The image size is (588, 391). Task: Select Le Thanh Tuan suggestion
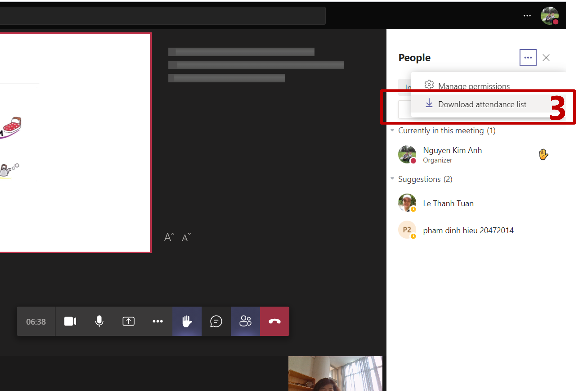pos(448,203)
